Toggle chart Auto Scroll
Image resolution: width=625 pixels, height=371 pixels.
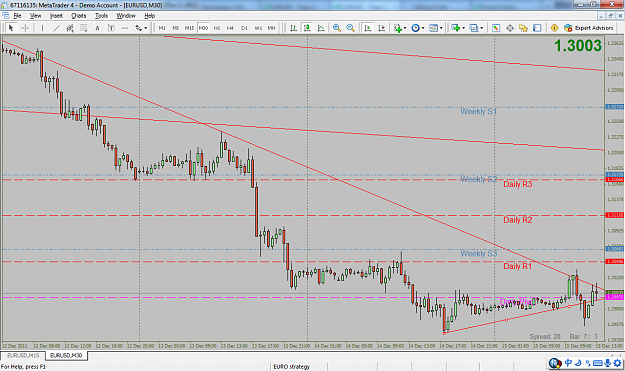[368, 28]
